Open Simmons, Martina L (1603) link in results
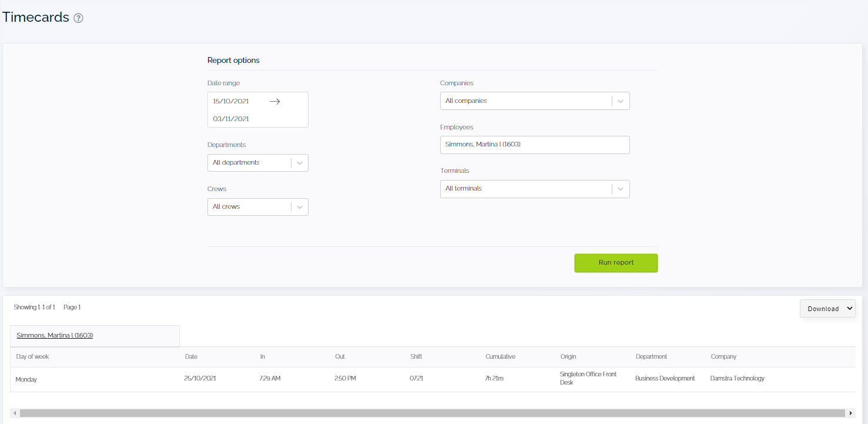This screenshot has height=424, width=868. click(55, 335)
